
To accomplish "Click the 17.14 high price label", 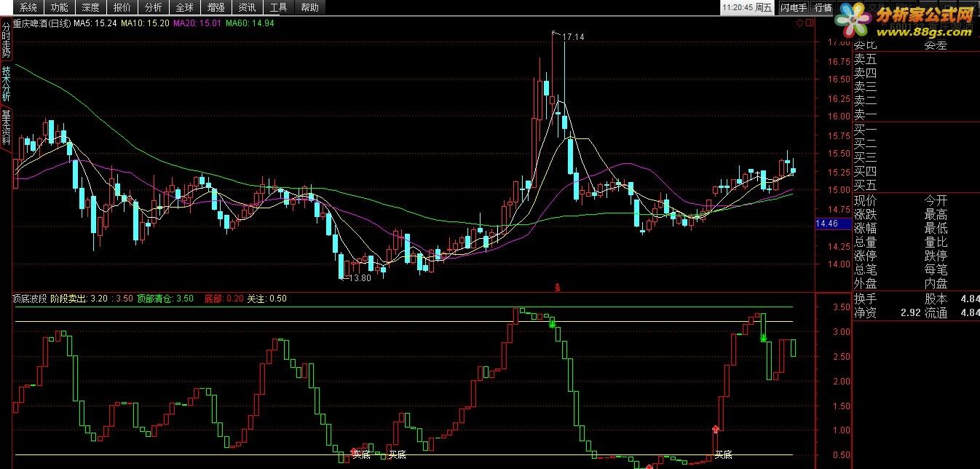I will coord(574,36).
